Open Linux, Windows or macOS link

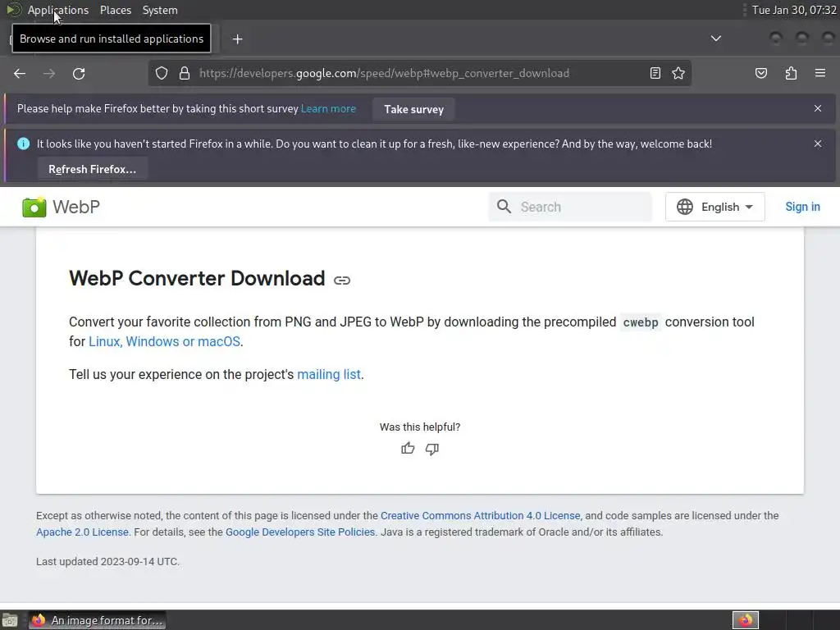(164, 342)
